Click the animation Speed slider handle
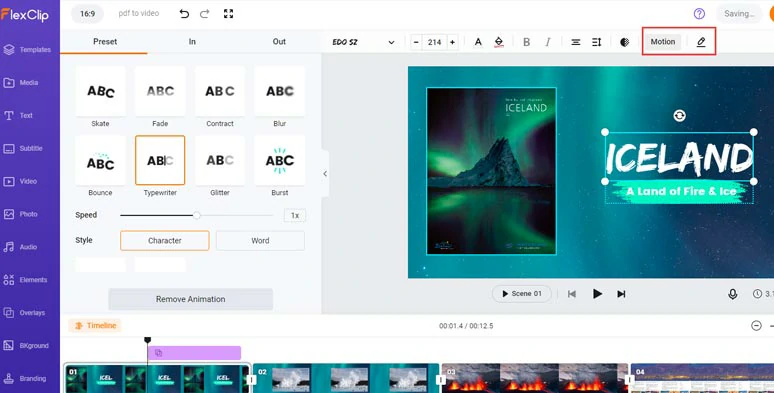 tap(196, 215)
